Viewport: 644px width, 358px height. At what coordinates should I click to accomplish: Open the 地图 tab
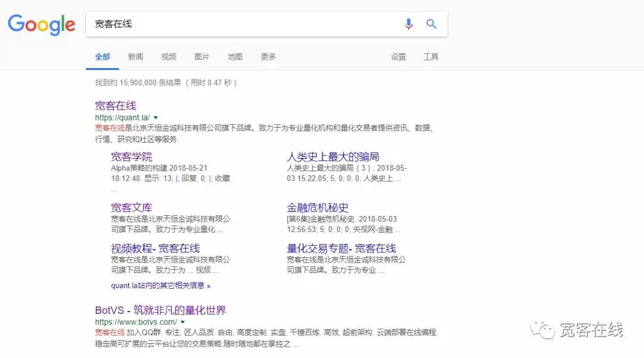[x=235, y=57]
